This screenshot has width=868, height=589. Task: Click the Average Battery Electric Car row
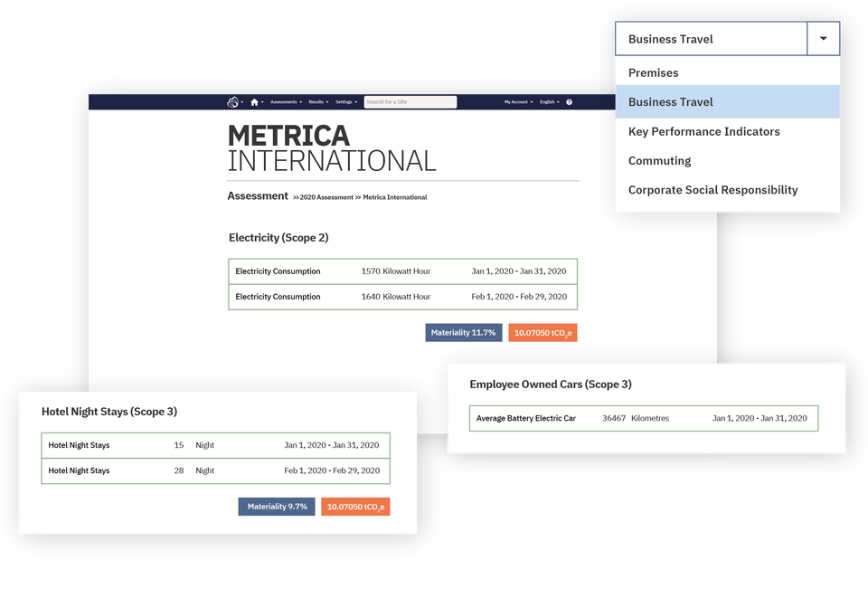point(642,418)
